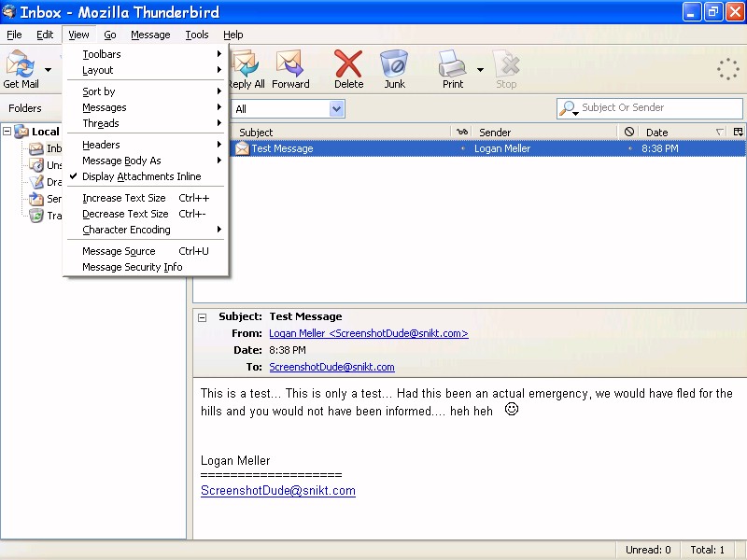Select the Trash folder icon
Image resolution: width=747 pixels, height=560 pixels.
pos(36,216)
